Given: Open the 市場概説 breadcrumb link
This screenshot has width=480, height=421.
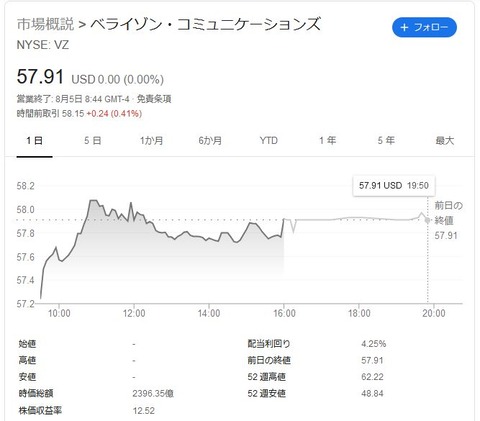Looking at the screenshot, I should (45, 24).
